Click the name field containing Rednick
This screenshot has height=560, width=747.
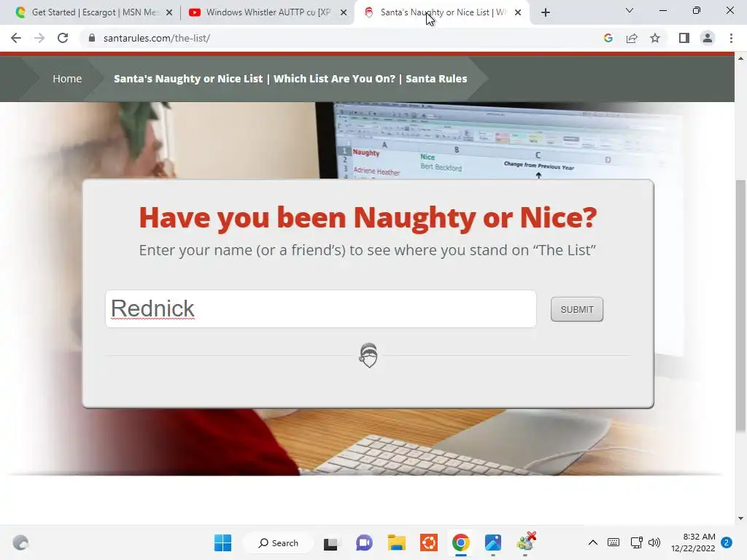click(x=321, y=308)
